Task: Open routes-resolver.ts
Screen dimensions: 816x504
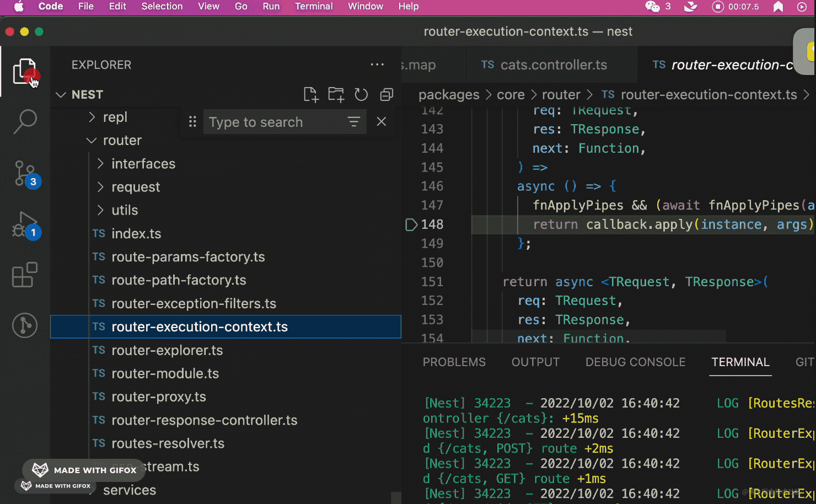Action: pyautogui.click(x=168, y=443)
